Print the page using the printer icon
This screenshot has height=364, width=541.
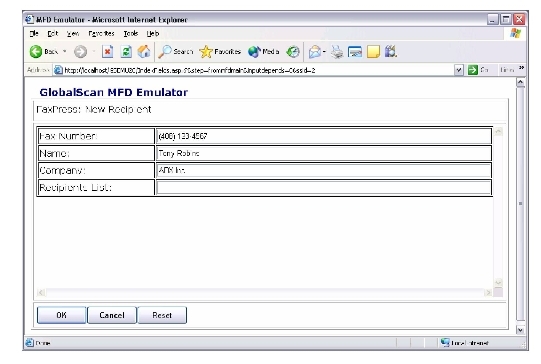pos(337,52)
